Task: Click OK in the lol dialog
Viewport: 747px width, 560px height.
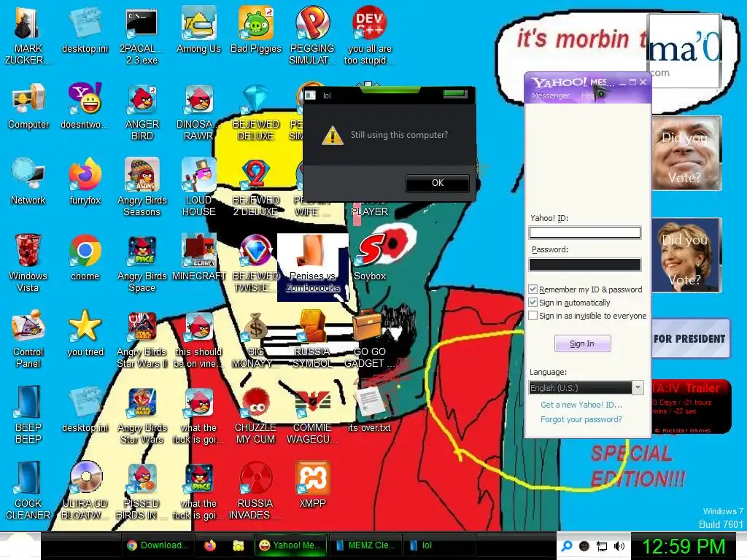Action: (x=438, y=183)
